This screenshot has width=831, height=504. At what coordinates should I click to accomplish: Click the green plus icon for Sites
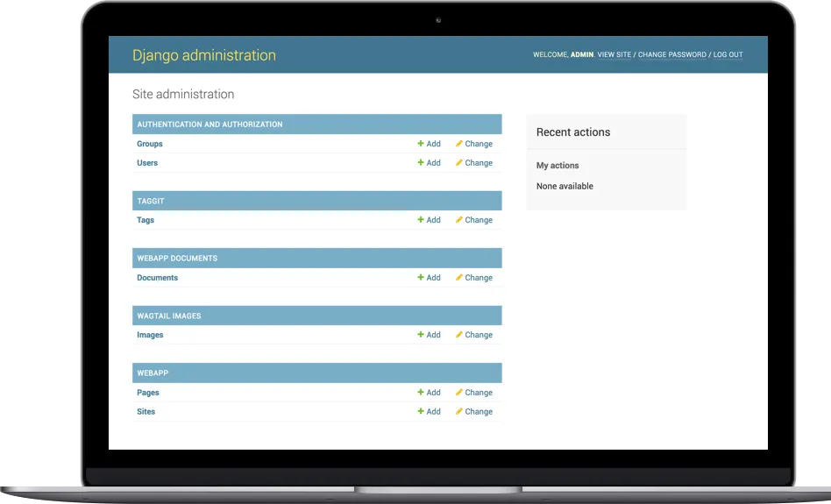coord(421,411)
